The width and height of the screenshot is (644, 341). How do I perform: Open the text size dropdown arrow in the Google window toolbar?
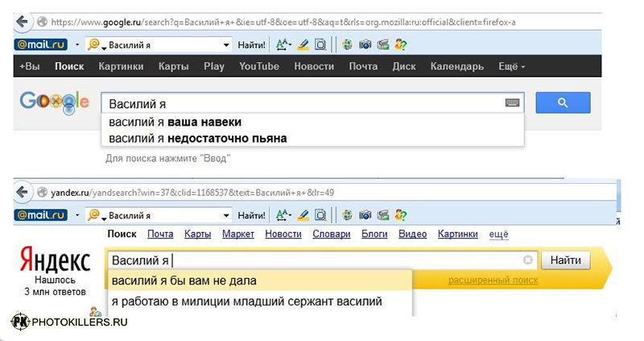tap(290, 44)
